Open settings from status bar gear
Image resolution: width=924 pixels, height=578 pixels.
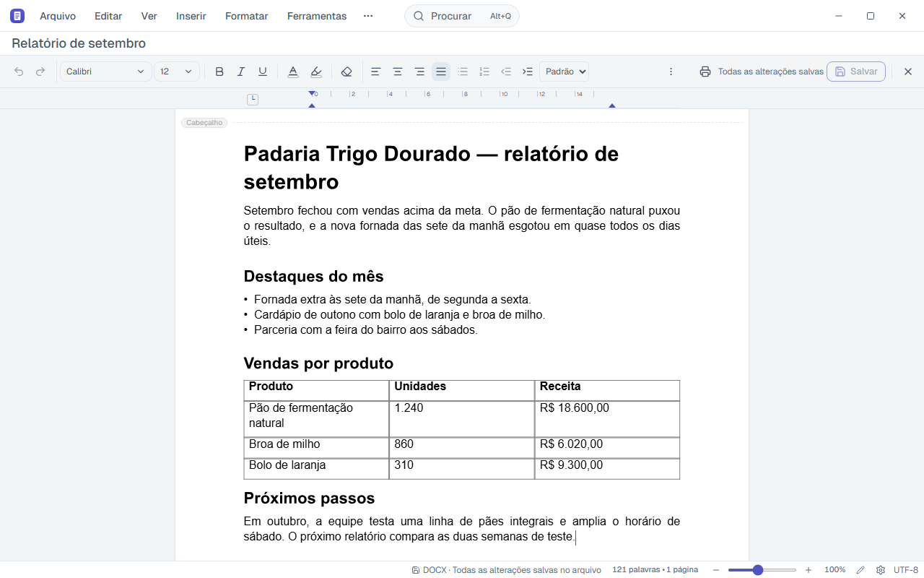point(881,570)
